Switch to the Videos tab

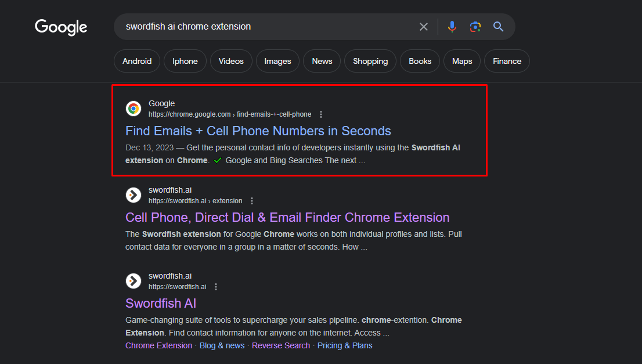pyautogui.click(x=231, y=61)
